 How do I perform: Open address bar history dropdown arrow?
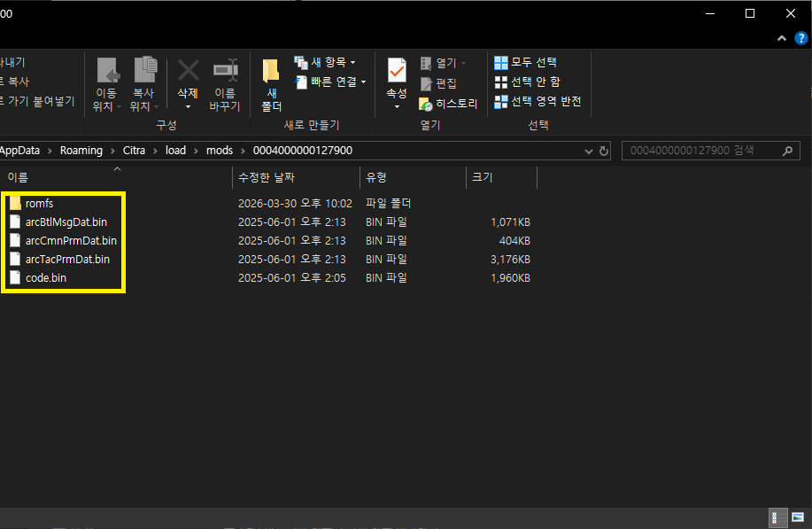[591, 151]
